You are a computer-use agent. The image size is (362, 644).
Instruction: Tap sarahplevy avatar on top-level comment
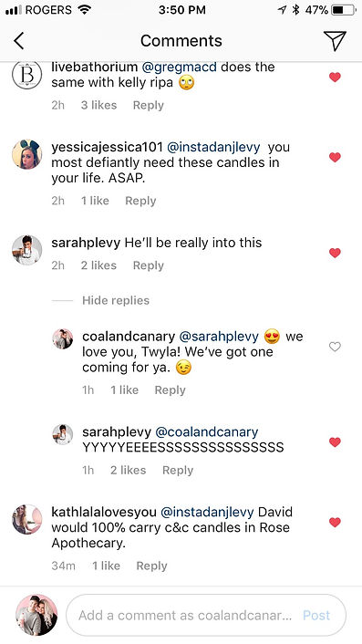[x=26, y=250]
